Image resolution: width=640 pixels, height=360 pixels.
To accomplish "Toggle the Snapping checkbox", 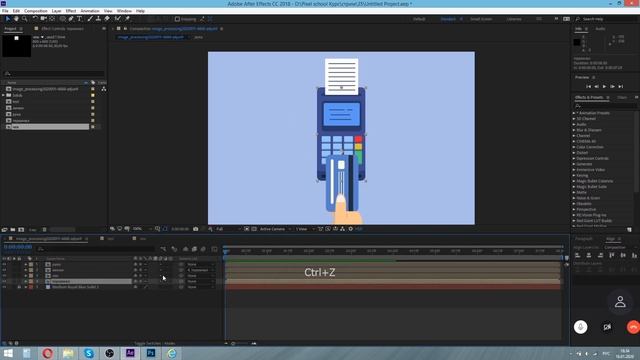I will tap(177, 19).
